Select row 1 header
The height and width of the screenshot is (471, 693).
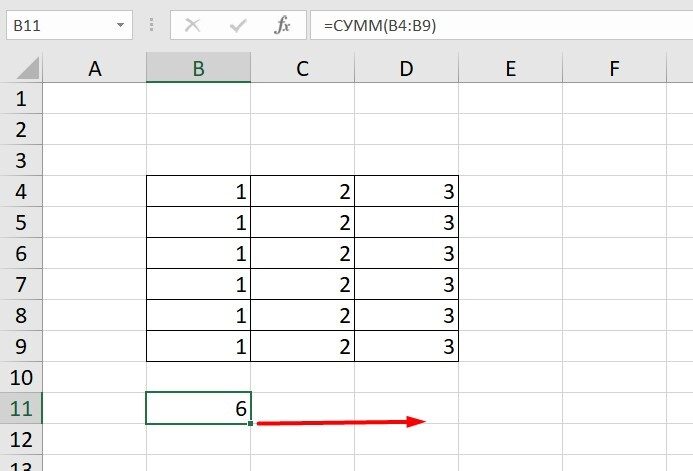[22, 99]
